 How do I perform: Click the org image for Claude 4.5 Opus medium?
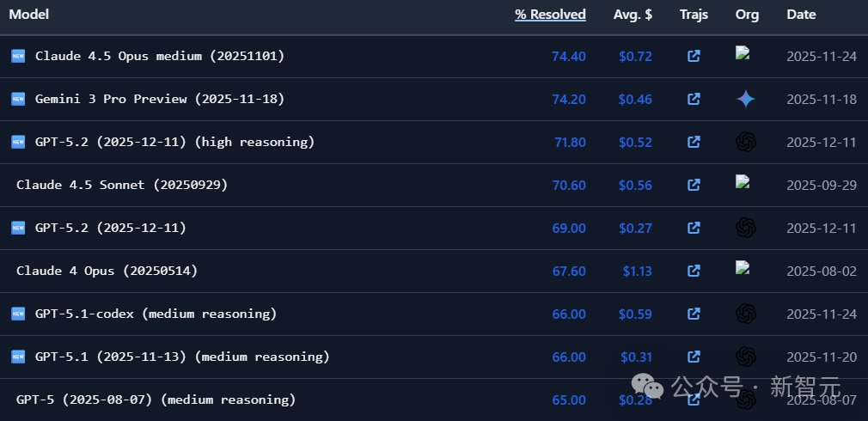(743, 52)
